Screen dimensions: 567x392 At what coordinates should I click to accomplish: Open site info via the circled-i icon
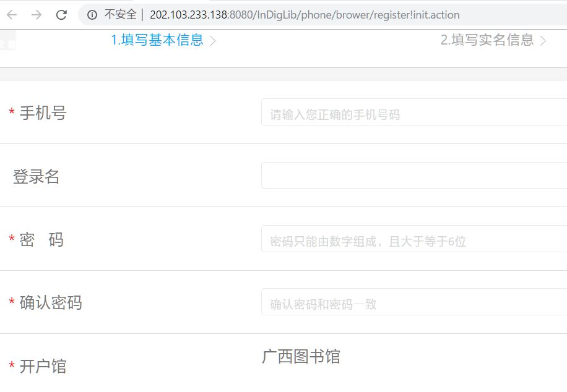pos(92,15)
